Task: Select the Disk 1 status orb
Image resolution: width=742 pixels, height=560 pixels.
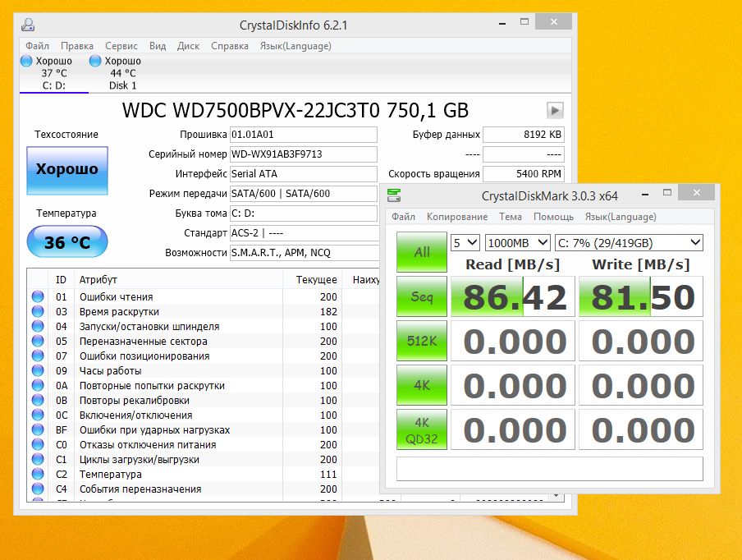Action: point(95,61)
